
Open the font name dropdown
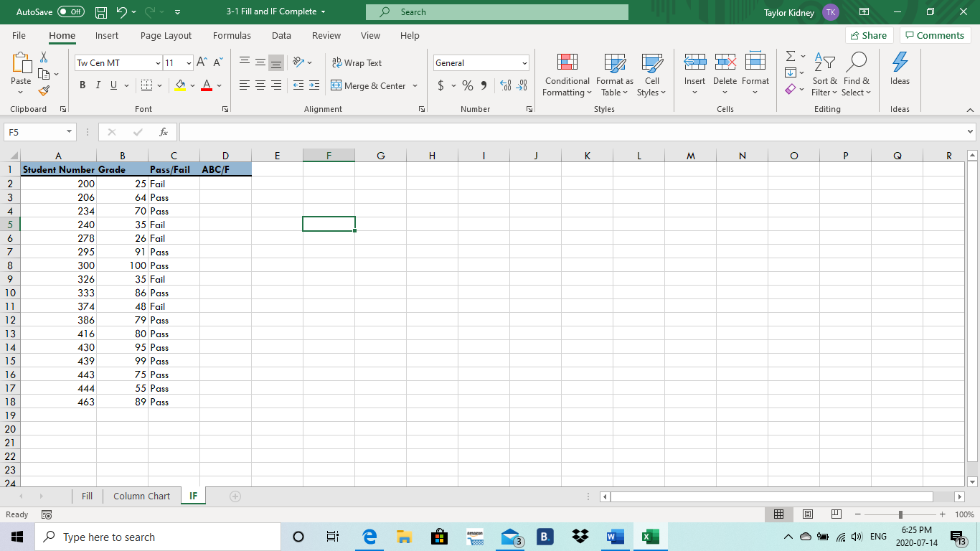pos(158,63)
